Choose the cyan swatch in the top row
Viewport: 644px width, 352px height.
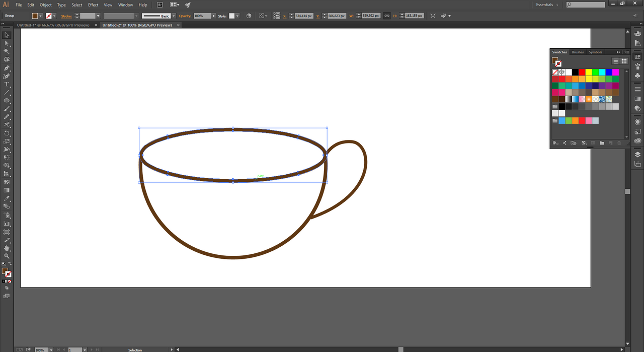coord(602,73)
